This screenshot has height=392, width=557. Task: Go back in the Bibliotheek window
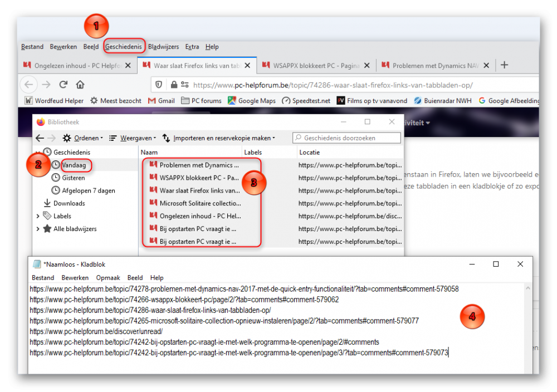(x=40, y=138)
